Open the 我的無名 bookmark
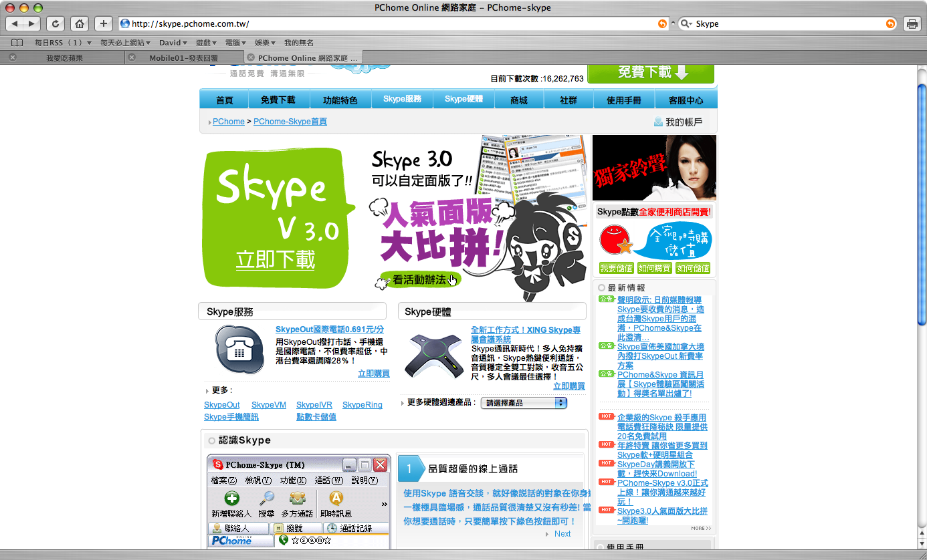This screenshot has height=560, width=927. coord(299,43)
